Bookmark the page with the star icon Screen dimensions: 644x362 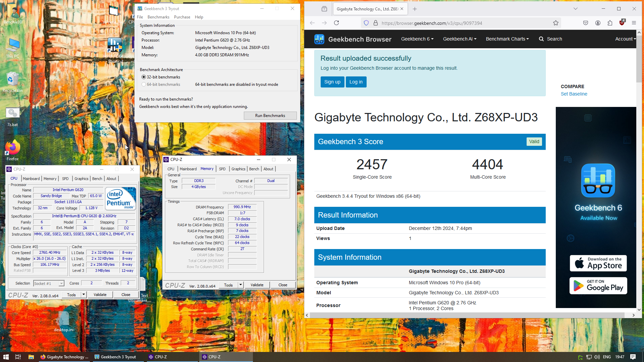[556, 23]
